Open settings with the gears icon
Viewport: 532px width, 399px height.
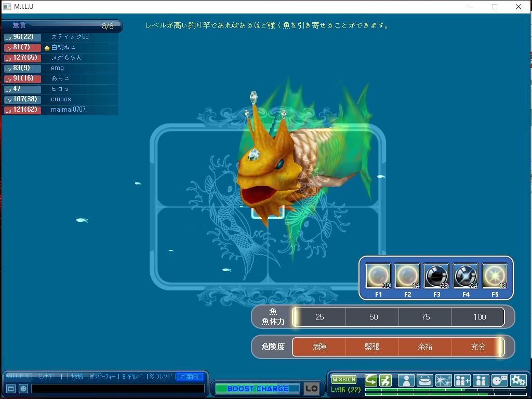pyautogui.click(x=518, y=381)
